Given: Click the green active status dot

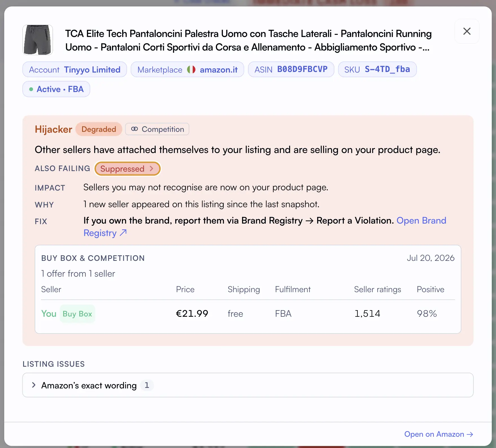Looking at the screenshot, I should point(31,89).
